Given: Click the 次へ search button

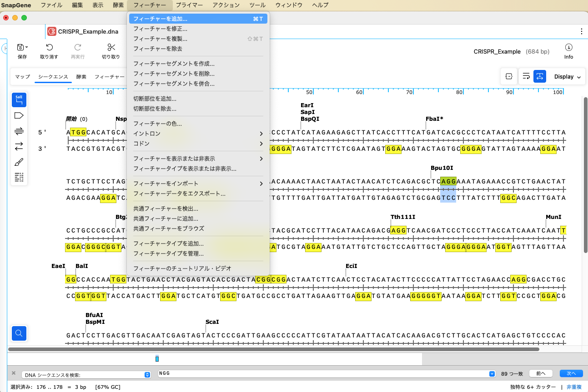Looking at the screenshot, I should pos(571,373).
